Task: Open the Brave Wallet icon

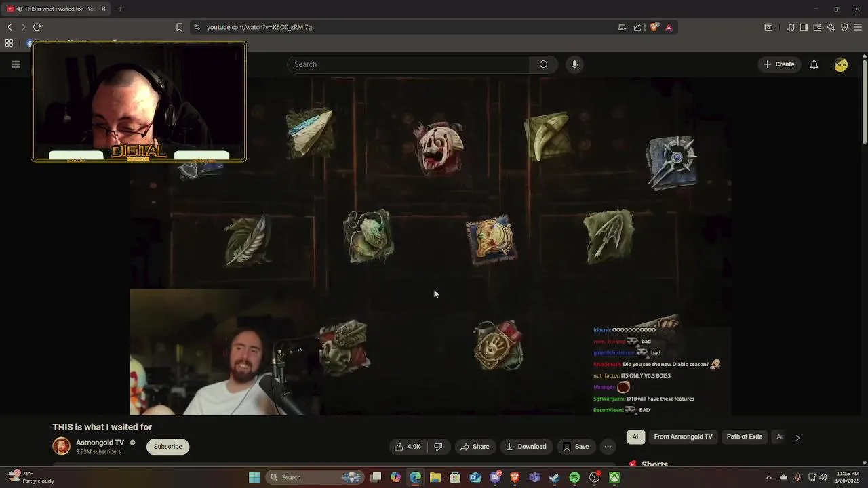Action: (817, 27)
